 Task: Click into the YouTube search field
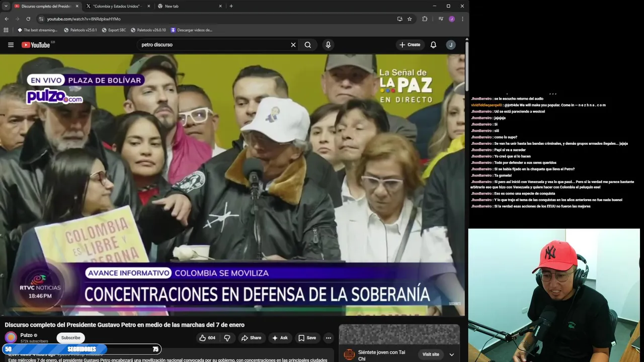tap(214, 45)
